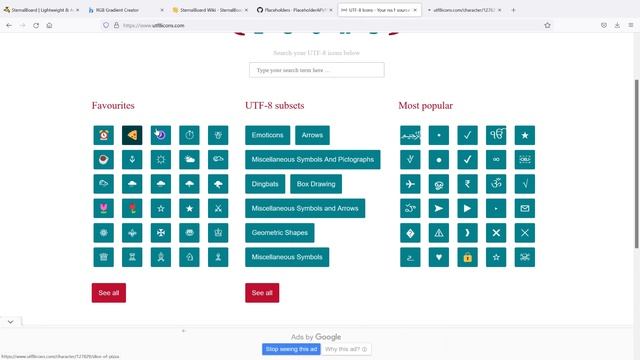Select the pink tulip icon
Viewport: 640px width, 360px height.
[104, 209]
